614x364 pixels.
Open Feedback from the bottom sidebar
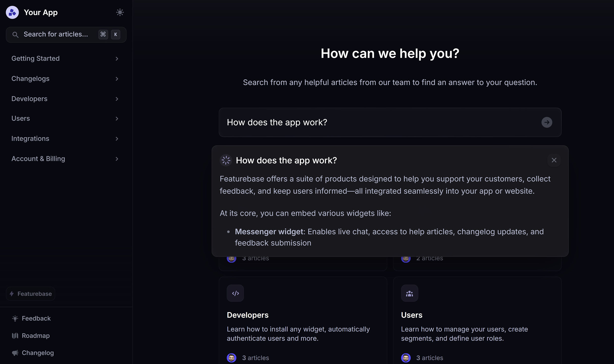click(x=36, y=318)
